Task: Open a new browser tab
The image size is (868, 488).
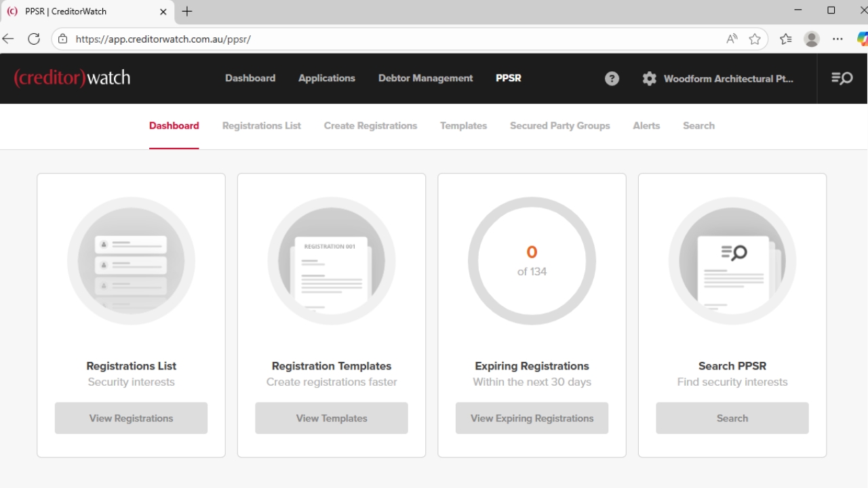Action: (x=187, y=11)
